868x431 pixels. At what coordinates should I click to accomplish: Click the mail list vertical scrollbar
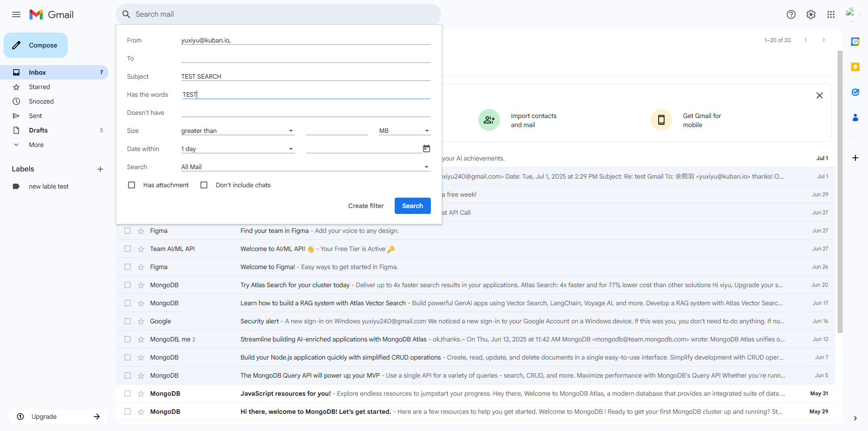pos(840,192)
